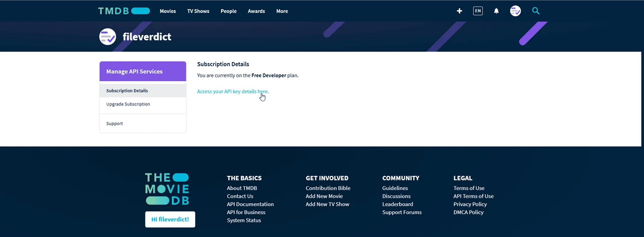Open the People menu
Viewport: 644px width, 237px height.
coord(228,11)
